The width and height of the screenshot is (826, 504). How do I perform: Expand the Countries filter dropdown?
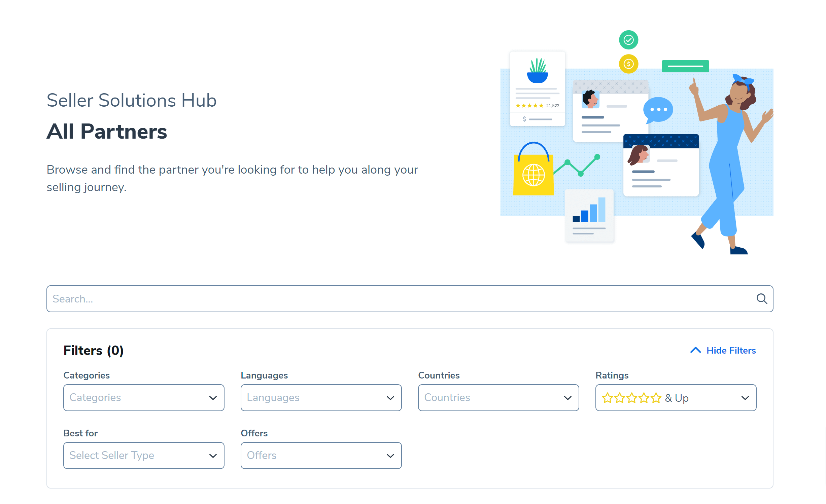[497, 397]
